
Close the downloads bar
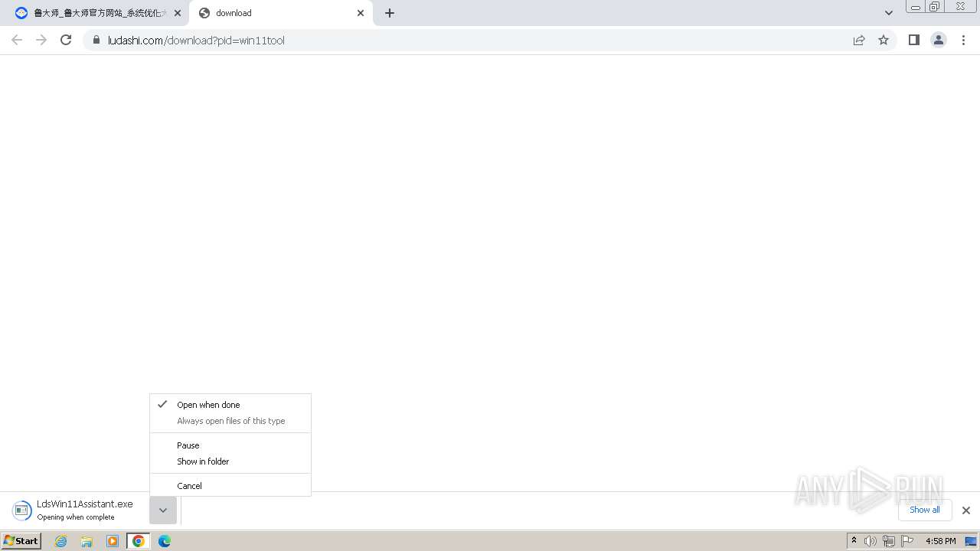point(966,510)
